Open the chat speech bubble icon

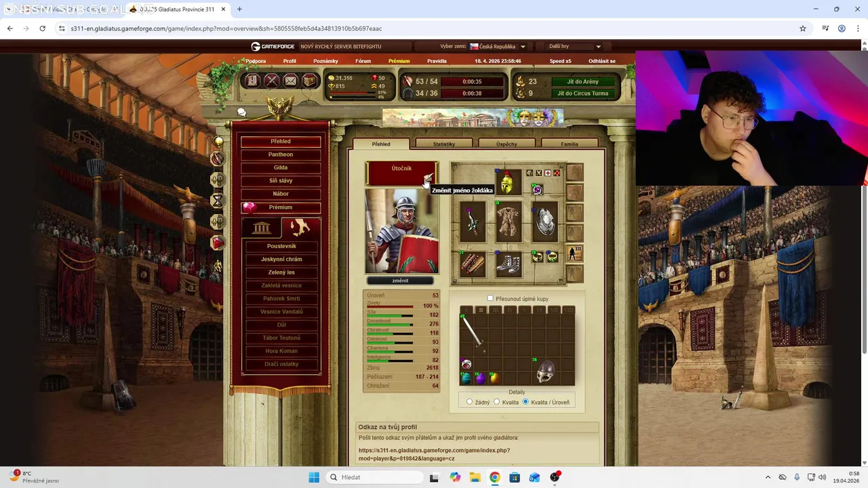pyautogui.click(x=241, y=113)
